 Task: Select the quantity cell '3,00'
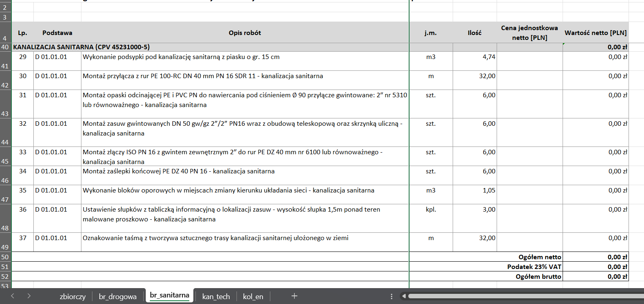click(475, 218)
